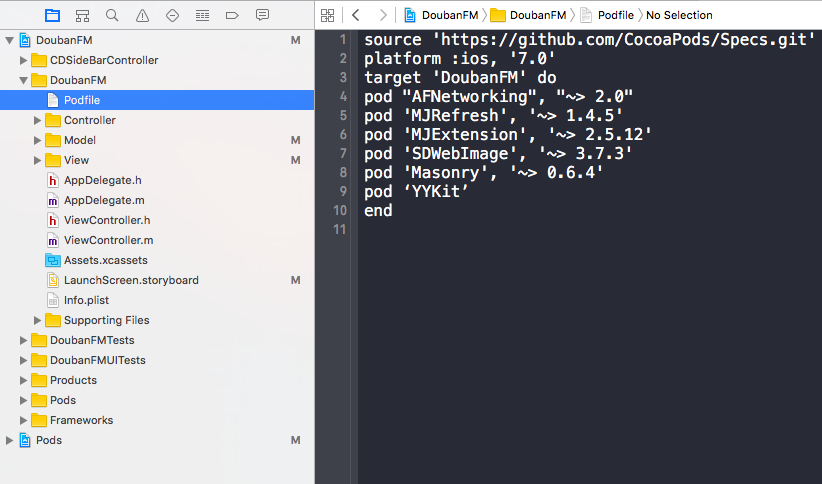Screen dimensions: 822x484
Task: Open the Find navigator magnifier
Action: pos(112,15)
